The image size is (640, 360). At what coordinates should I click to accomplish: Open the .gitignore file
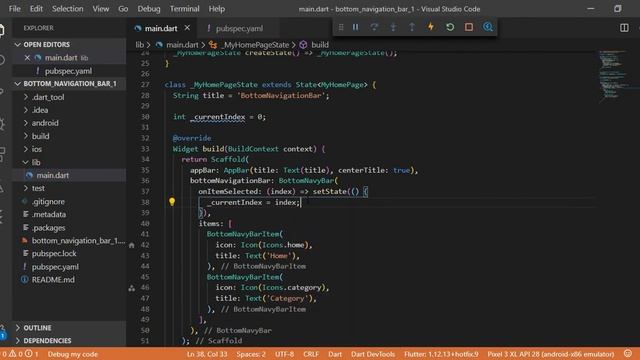pyautogui.click(x=69, y=201)
